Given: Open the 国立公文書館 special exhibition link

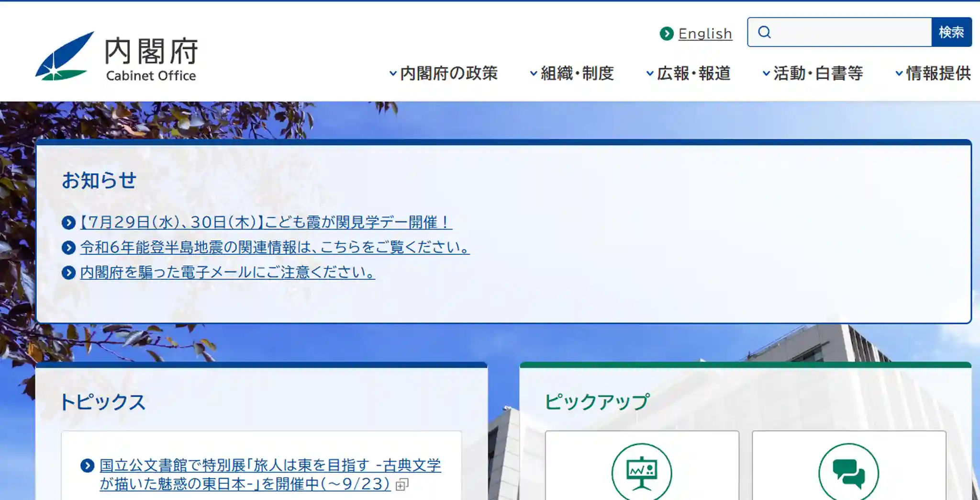Looking at the screenshot, I should point(270,475).
